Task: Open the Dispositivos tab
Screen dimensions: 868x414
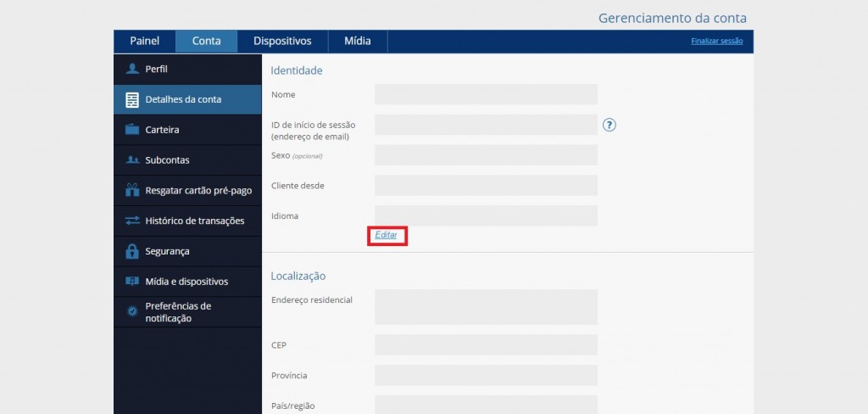Action: pyautogui.click(x=282, y=41)
